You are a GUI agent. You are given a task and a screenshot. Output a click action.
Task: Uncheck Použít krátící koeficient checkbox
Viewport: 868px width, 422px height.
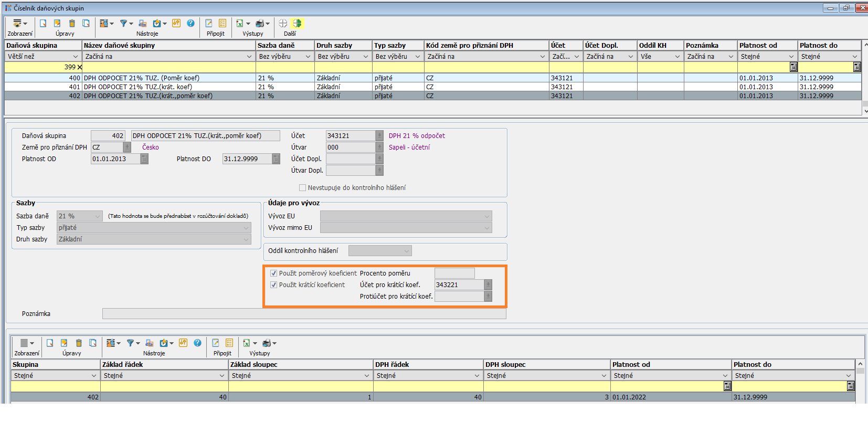pos(273,285)
